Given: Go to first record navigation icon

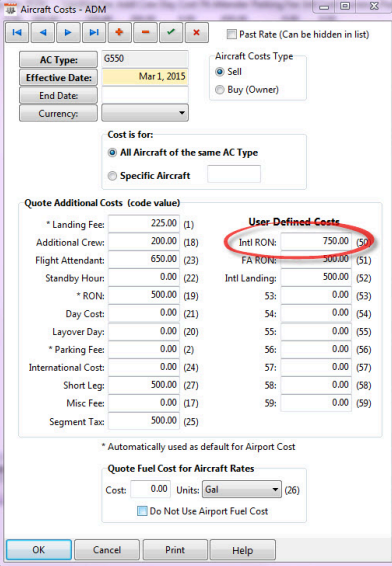Looking at the screenshot, I should point(17,32).
